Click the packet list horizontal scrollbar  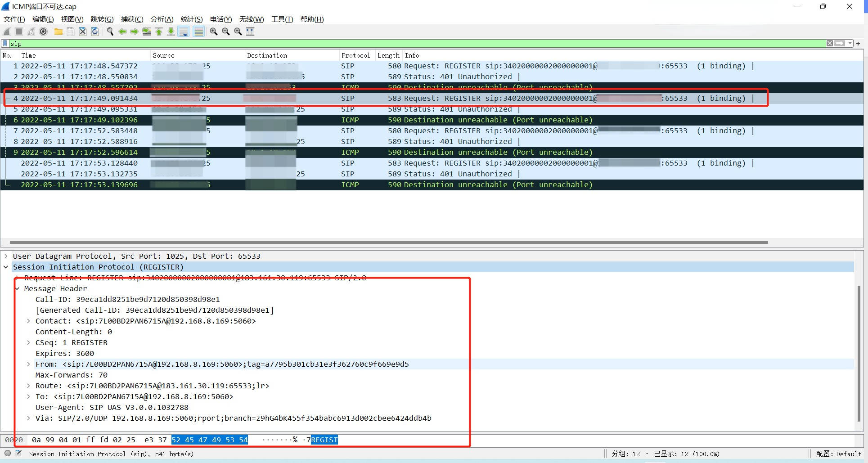click(389, 242)
